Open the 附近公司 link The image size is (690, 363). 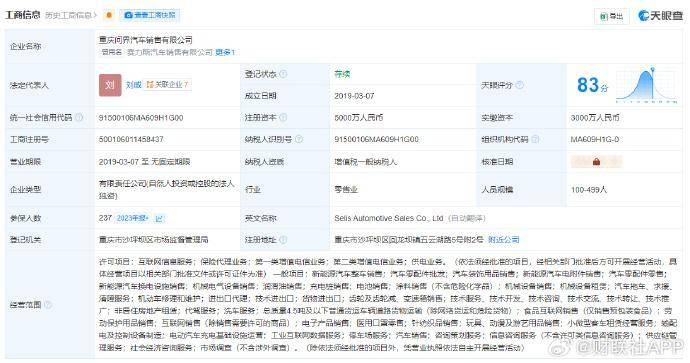click(x=503, y=239)
